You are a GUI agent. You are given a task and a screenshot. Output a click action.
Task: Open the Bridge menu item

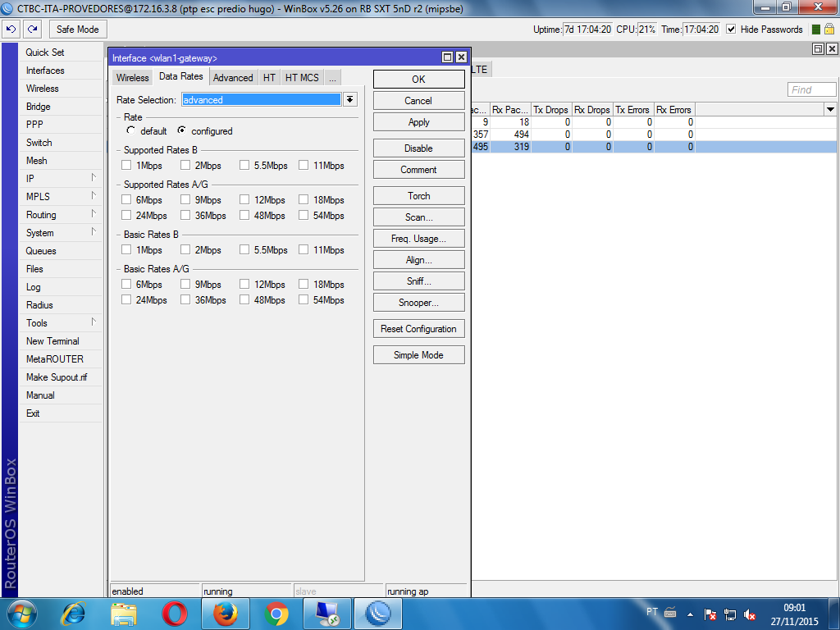pyautogui.click(x=61, y=107)
